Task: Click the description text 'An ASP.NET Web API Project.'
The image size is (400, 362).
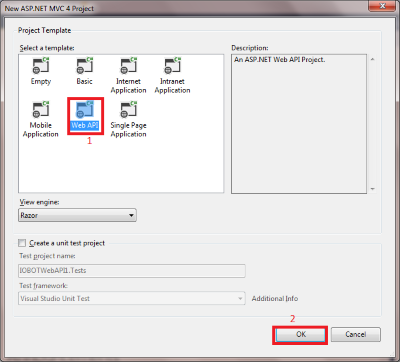Action: click(x=279, y=60)
